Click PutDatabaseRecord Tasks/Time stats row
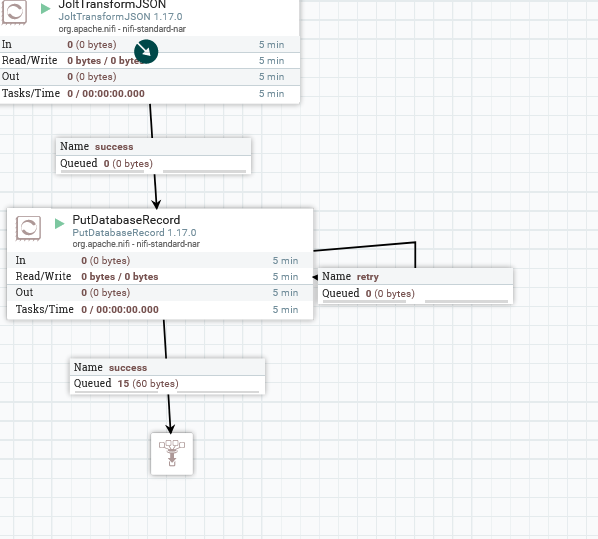The height and width of the screenshot is (539, 598). (160, 309)
